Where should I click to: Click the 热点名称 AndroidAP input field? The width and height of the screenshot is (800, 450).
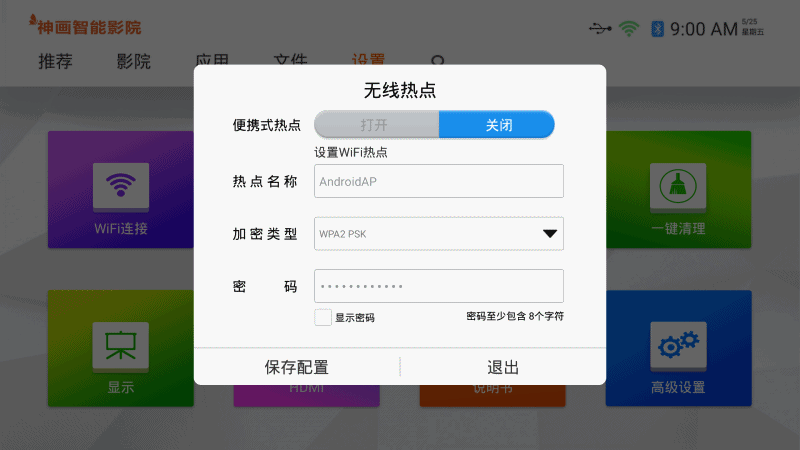coord(438,181)
